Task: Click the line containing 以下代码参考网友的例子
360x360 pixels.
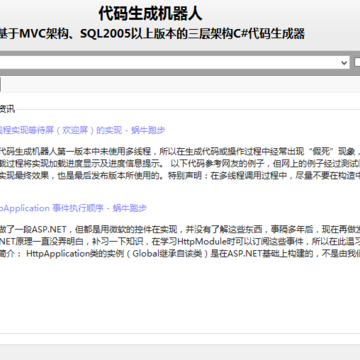Action: pyautogui.click(x=180, y=164)
